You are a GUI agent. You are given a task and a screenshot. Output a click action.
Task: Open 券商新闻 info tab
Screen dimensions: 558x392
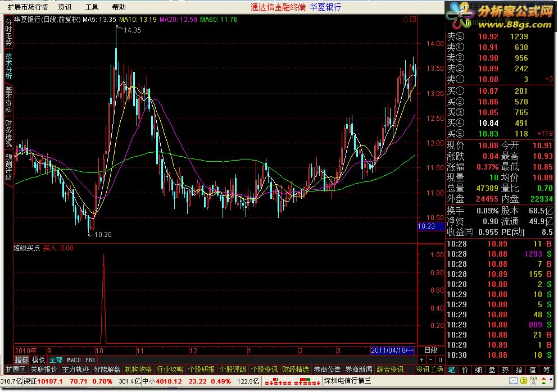[359, 370]
